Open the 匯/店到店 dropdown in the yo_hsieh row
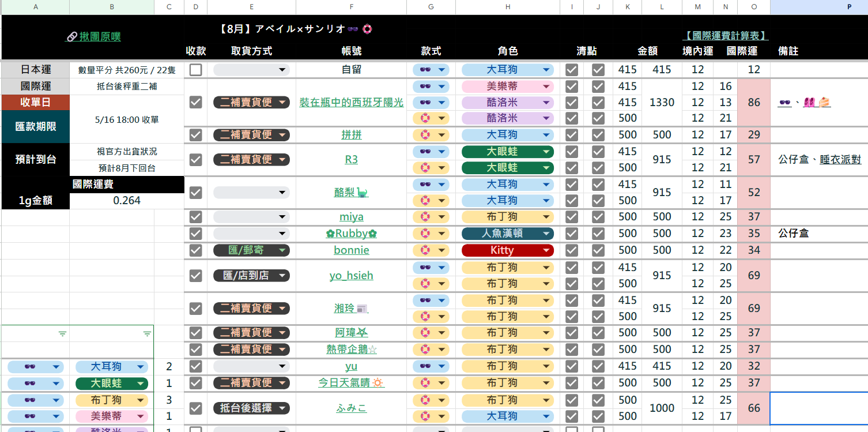The width and height of the screenshot is (868, 432). click(251, 276)
